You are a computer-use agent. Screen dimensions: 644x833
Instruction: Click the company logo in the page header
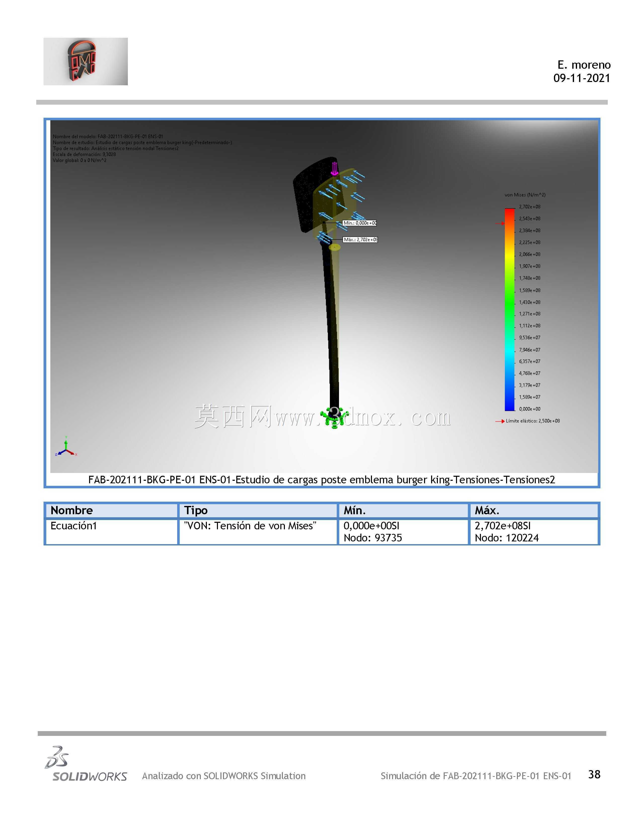[86, 61]
